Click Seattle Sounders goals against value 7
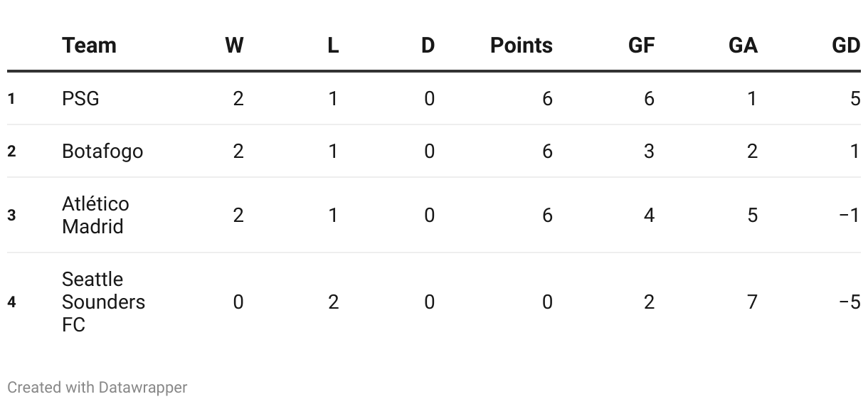The height and width of the screenshot is (404, 868). (752, 302)
